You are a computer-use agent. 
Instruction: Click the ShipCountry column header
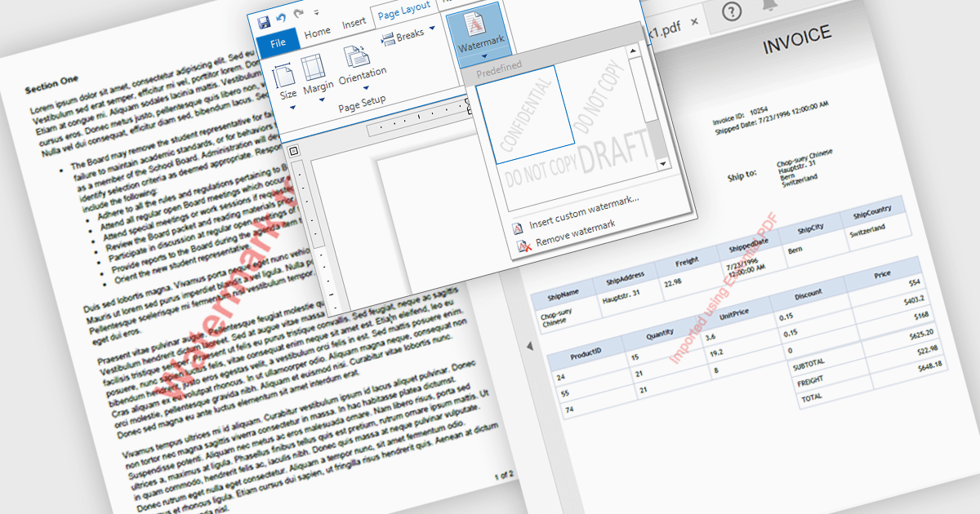click(872, 212)
